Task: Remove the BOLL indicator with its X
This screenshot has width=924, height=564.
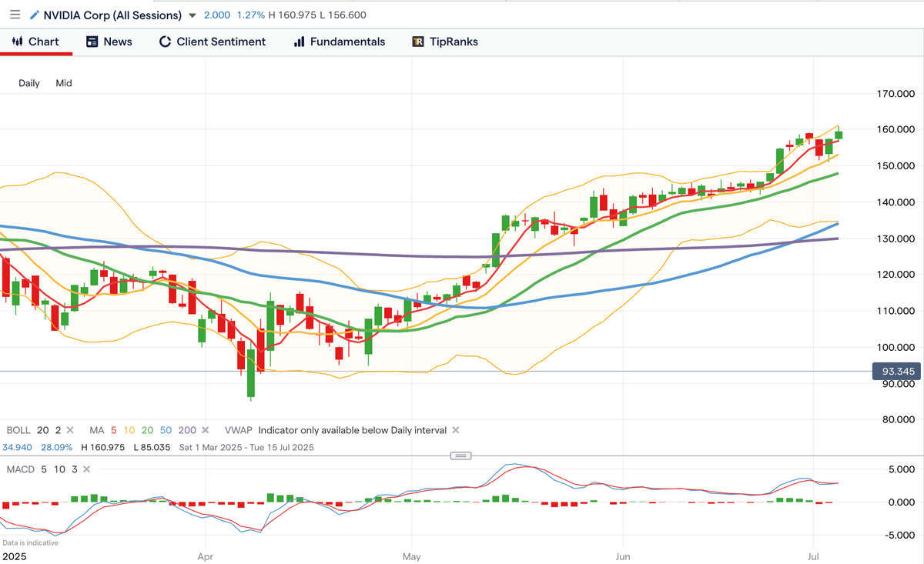Action: coord(70,430)
